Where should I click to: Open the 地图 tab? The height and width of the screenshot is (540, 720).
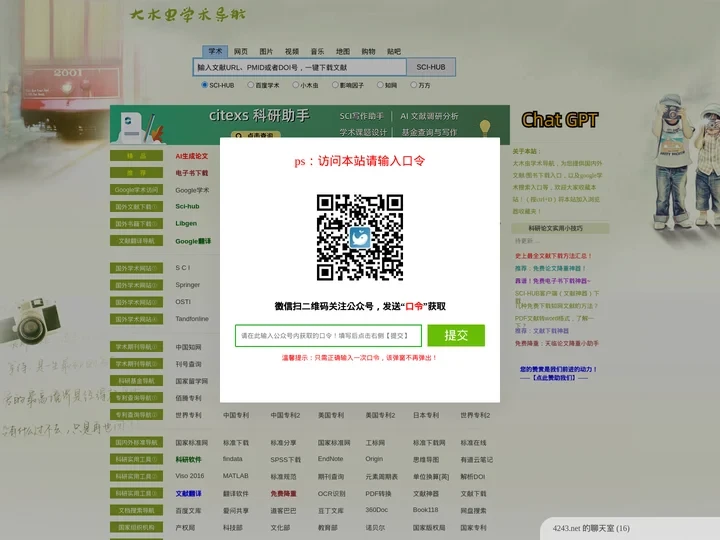point(343,51)
